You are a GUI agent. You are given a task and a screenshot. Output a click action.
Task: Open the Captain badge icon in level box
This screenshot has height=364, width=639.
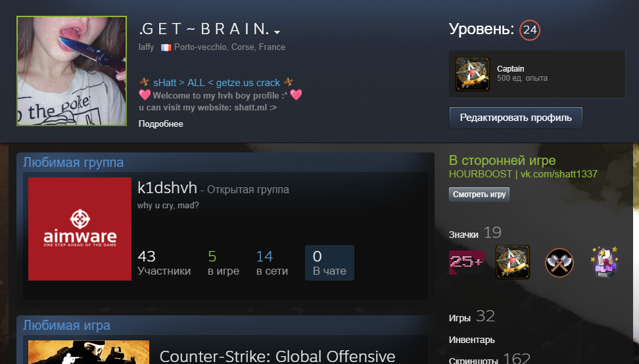point(472,74)
